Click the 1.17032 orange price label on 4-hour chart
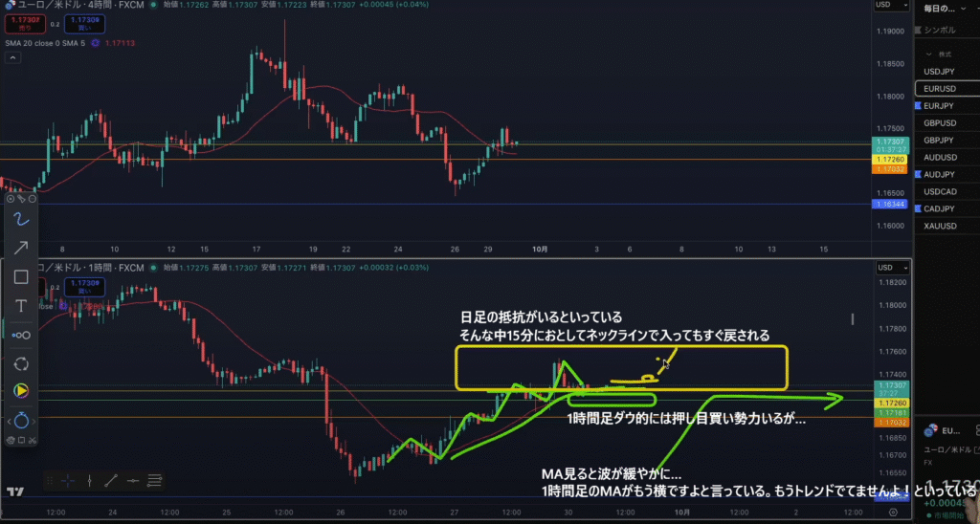The width and height of the screenshot is (980, 524). (x=889, y=169)
